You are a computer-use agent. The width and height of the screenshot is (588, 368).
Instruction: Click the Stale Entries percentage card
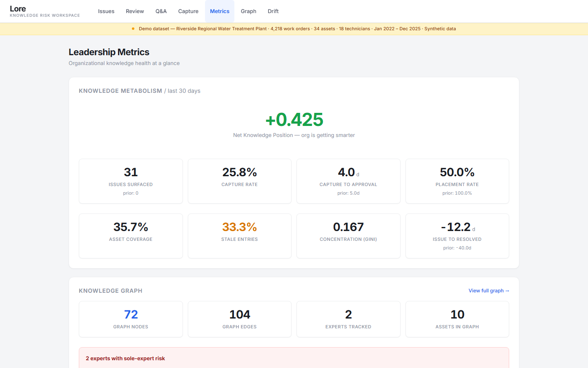tap(240, 236)
